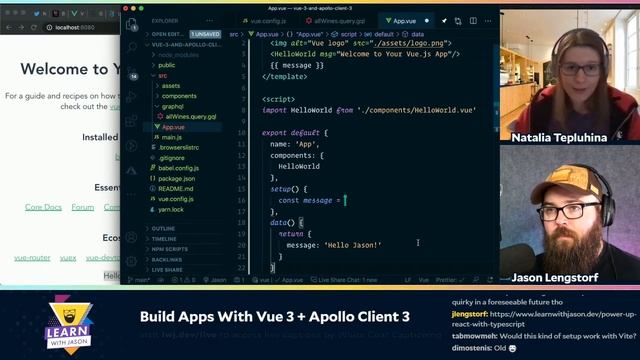Click Live Share Chat status bar item
Image resolution: width=640 pixels, height=360 pixels.
[344, 280]
